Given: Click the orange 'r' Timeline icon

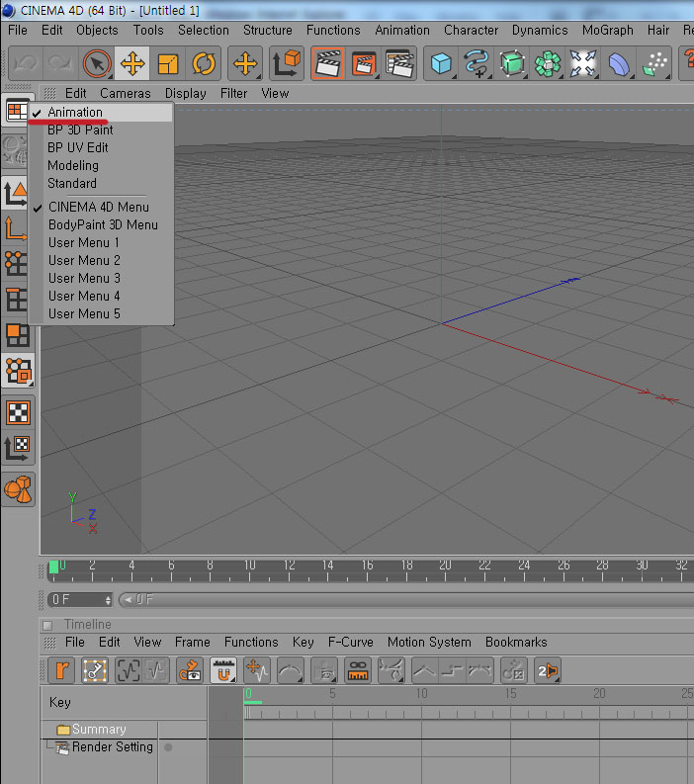Looking at the screenshot, I should coord(61,670).
